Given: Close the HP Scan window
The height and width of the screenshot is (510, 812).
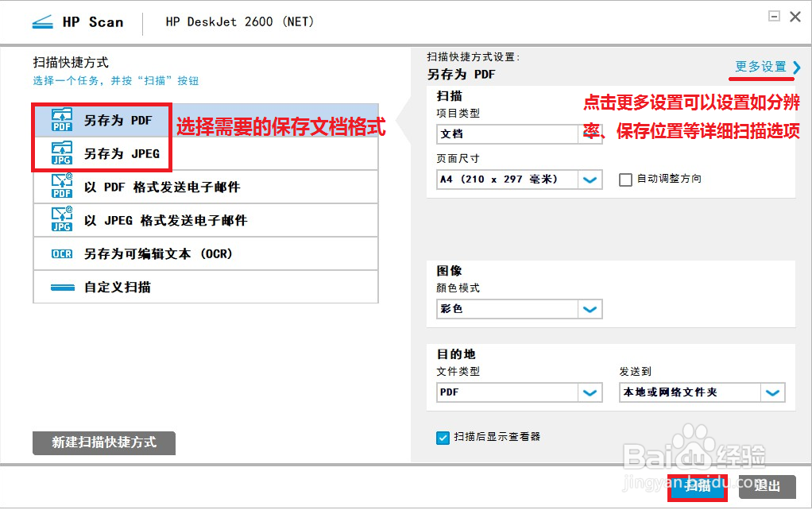Looking at the screenshot, I should 795,17.
